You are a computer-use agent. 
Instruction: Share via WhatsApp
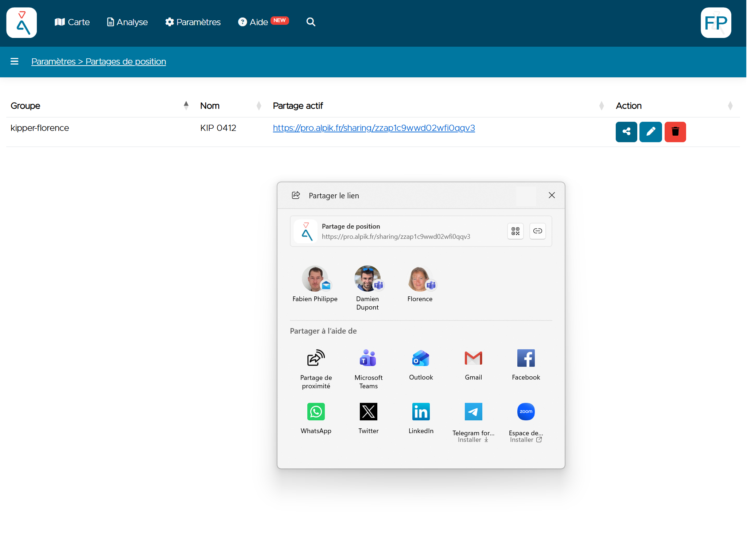(316, 419)
